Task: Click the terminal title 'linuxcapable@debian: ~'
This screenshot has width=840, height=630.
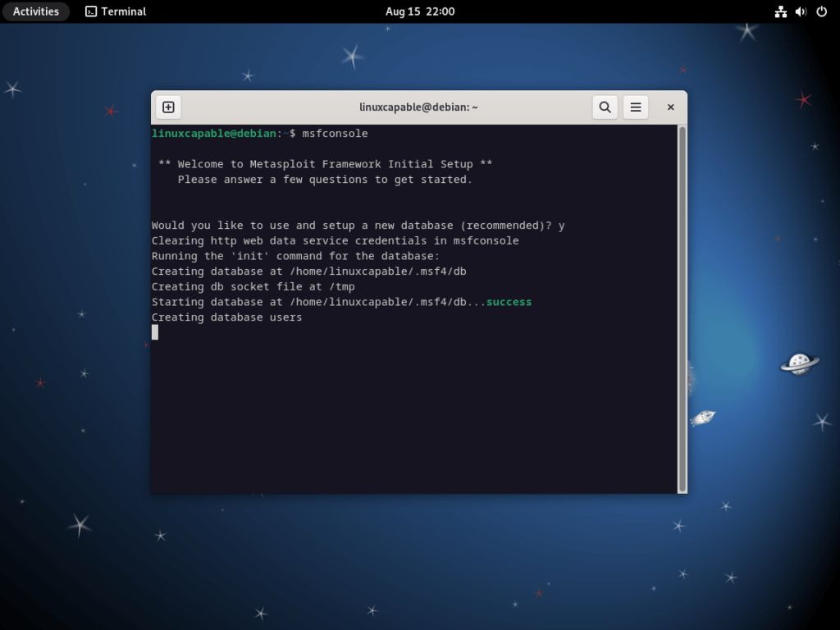Action: (x=418, y=107)
